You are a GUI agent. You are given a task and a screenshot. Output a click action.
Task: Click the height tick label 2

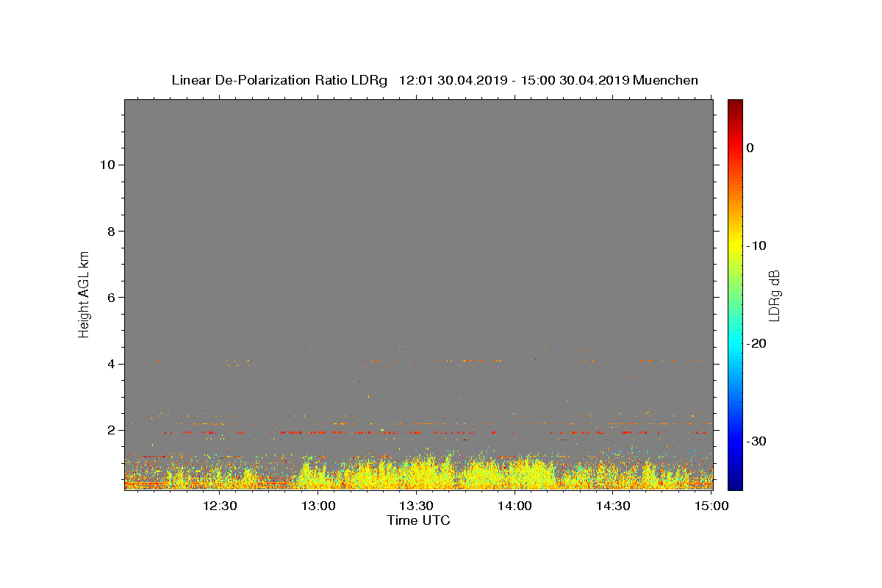(x=110, y=430)
